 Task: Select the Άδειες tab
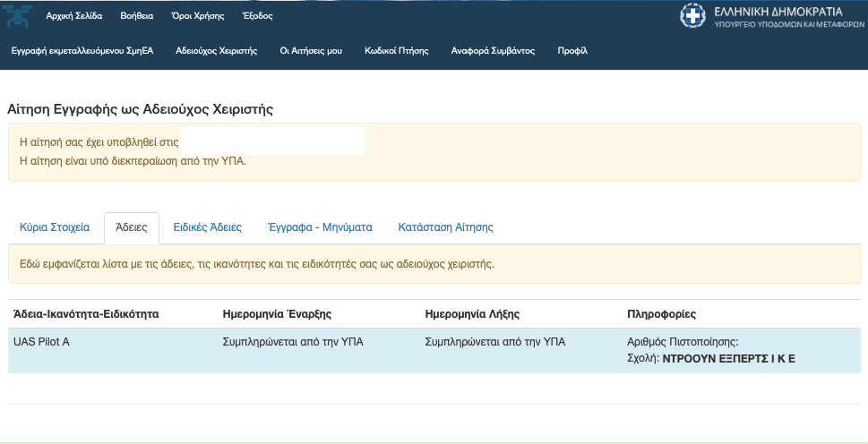[x=131, y=227]
